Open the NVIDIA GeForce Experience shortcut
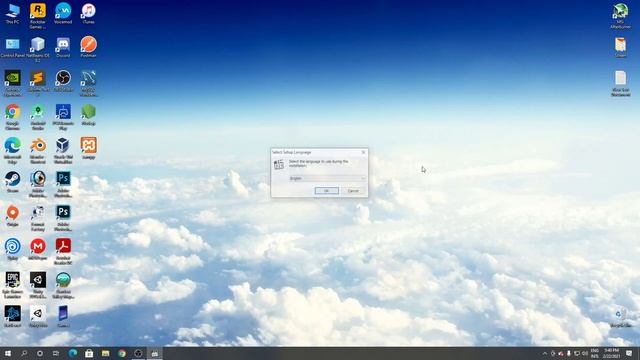This screenshot has width=640, height=360. pyautogui.click(x=13, y=83)
